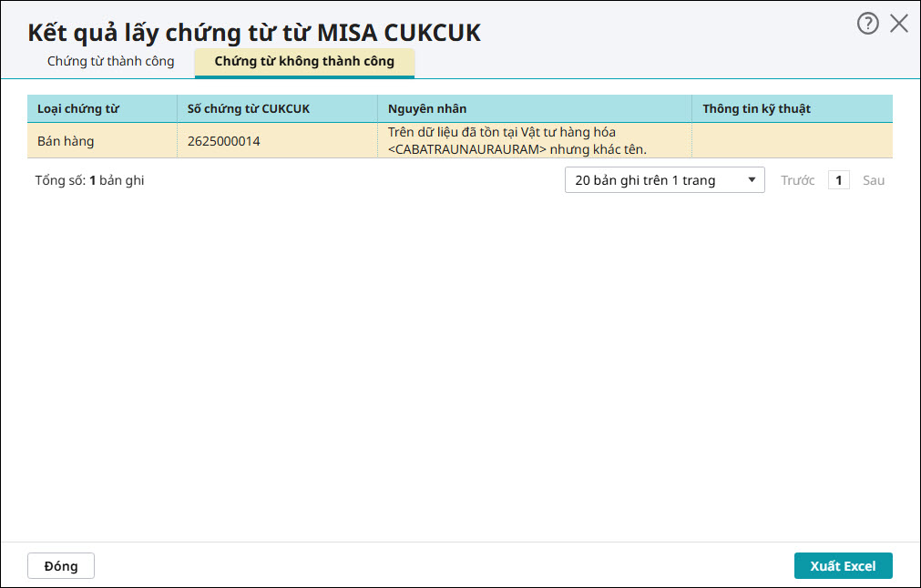The image size is (921, 588).
Task: Export results with Xuất Excel button
Action: click(843, 566)
